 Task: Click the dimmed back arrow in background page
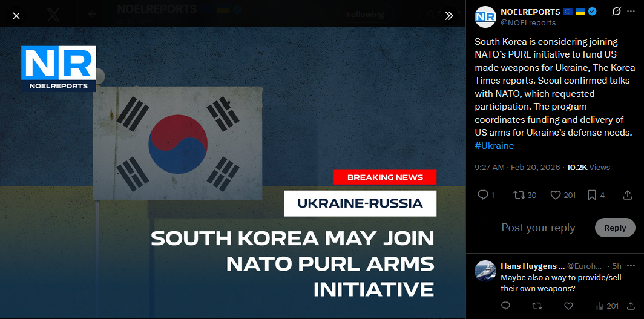pyautogui.click(x=92, y=15)
